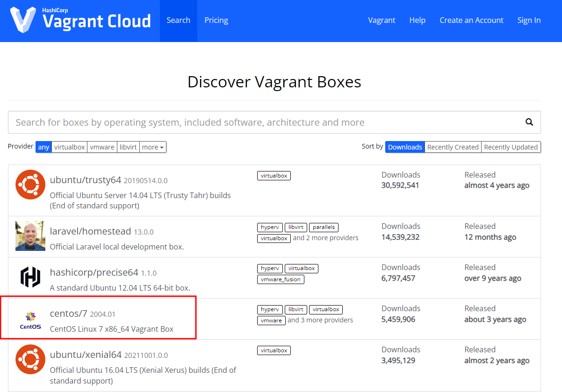562x392 pixels.
Task: Click virtualbox tag on hashicorp/precise64 row
Action: [x=302, y=268]
